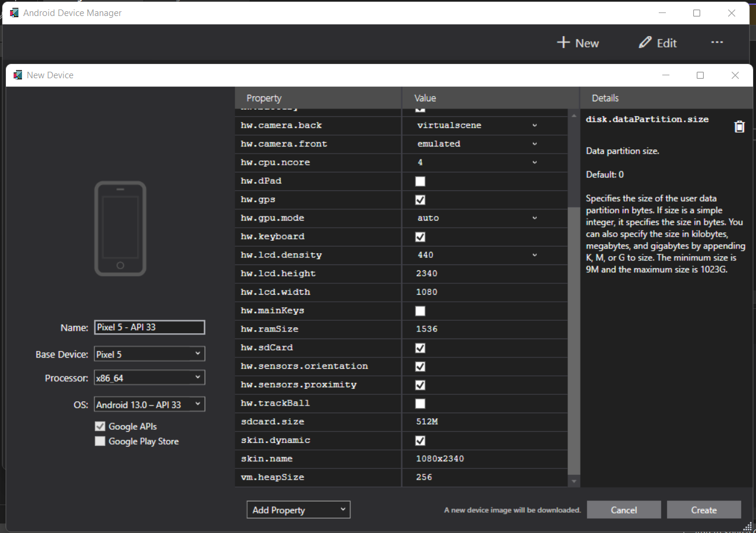Click the delete icon for disk.dataPartition.size

click(739, 126)
